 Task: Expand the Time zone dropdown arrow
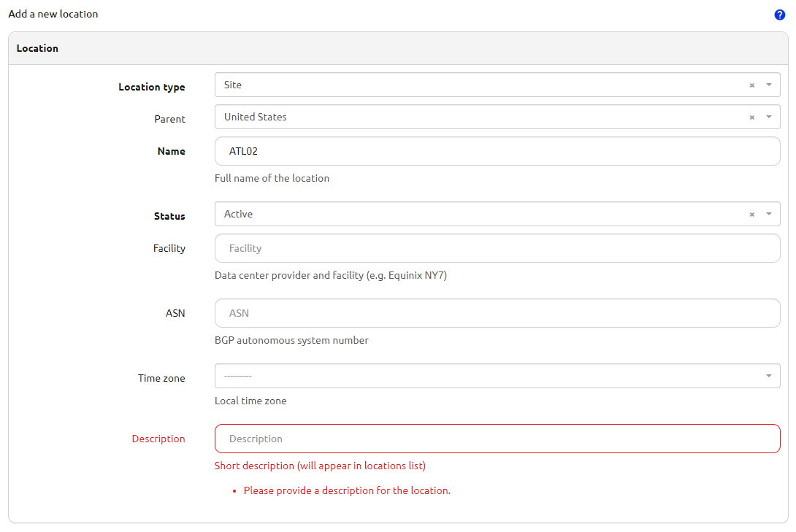(x=768, y=376)
